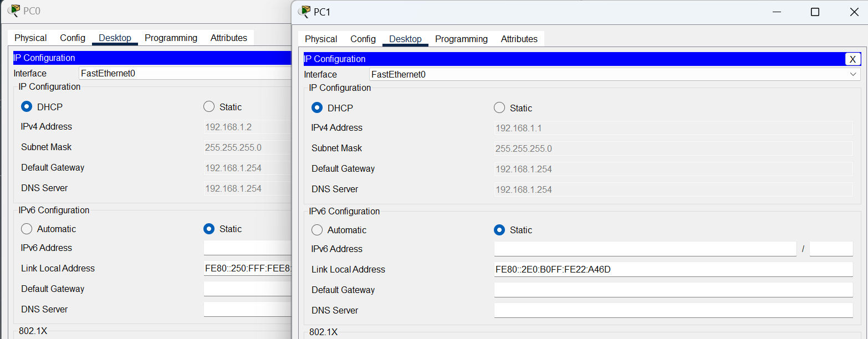Click Link Local Address label in PC1

coord(348,269)
